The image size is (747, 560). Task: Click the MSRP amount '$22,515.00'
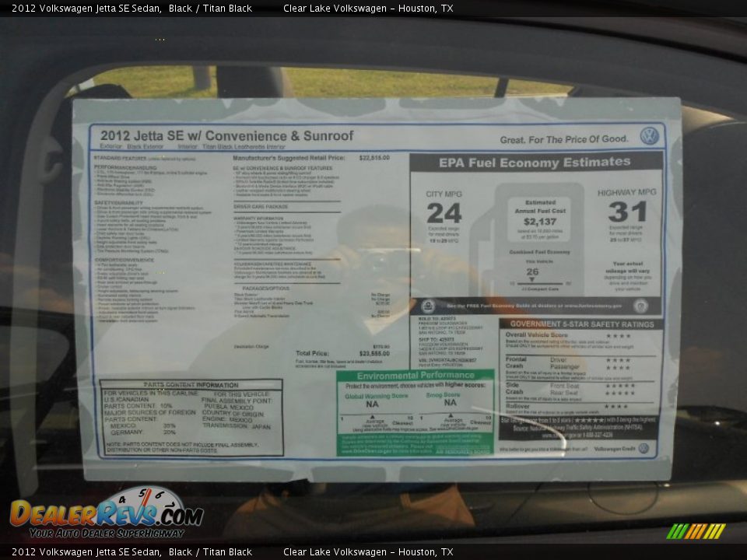374,158
